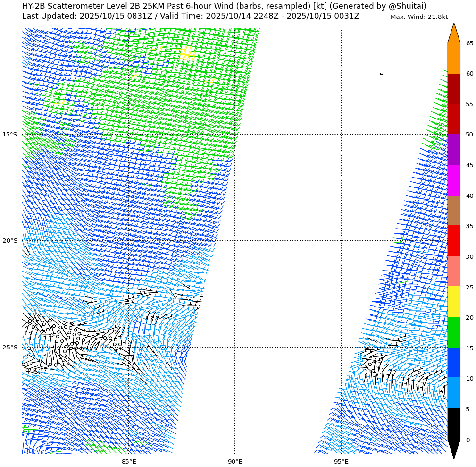The height and width of the screenshot is (467, 476).
Task: Click the colorbar tick label 50
Action: coord(469,135)
